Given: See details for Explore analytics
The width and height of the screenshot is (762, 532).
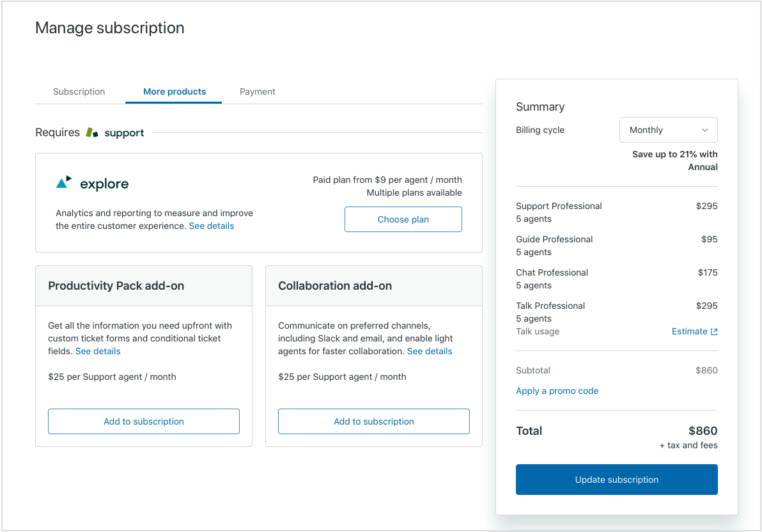Looking at the screenshot, I should 212,226.
